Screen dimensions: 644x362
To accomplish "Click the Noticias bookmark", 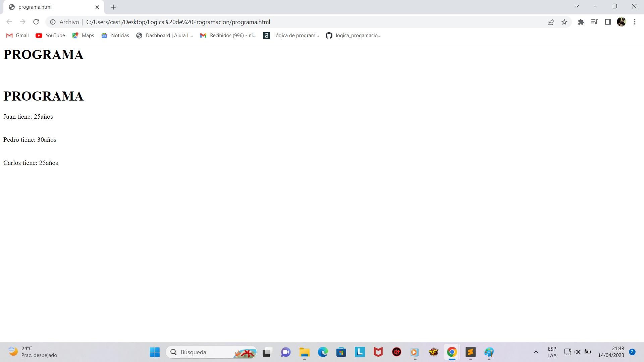I will (119, 35).
